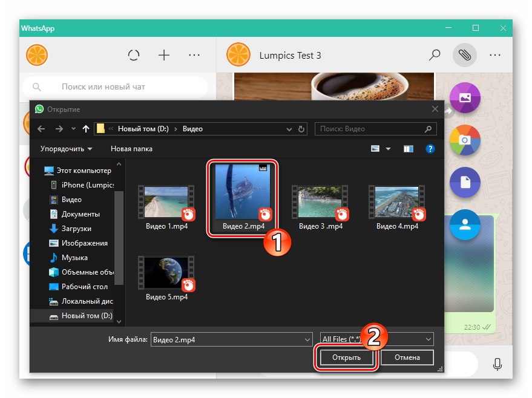Click the navigation pane scrollbar thumb
Screen dimensions: 532x398
point(119,237)
